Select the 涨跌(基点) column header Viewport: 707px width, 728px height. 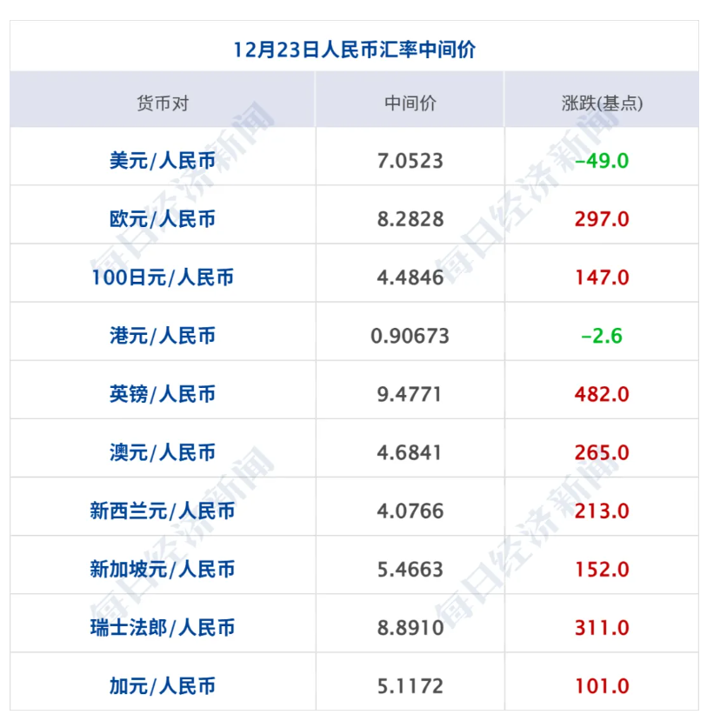point(604,99)
